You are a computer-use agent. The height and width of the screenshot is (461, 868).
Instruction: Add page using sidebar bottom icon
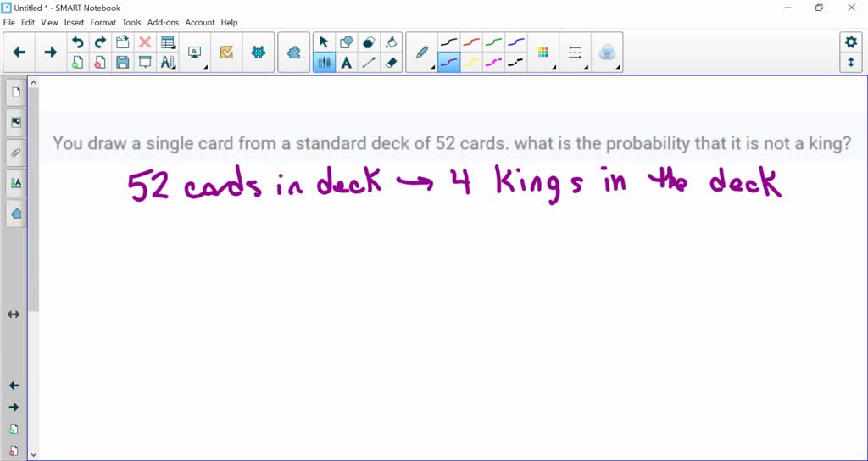(14, 429)
